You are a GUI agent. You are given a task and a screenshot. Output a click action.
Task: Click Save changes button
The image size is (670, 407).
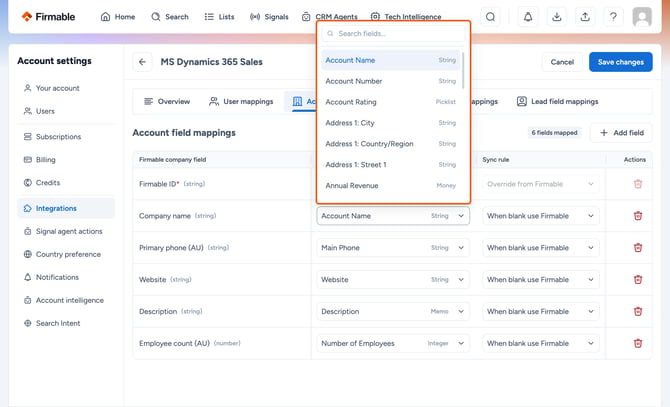pos(620,62)
